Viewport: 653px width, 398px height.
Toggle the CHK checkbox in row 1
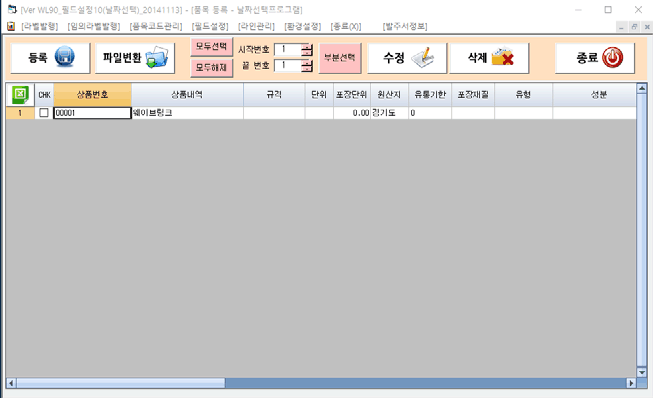[44, 113]
